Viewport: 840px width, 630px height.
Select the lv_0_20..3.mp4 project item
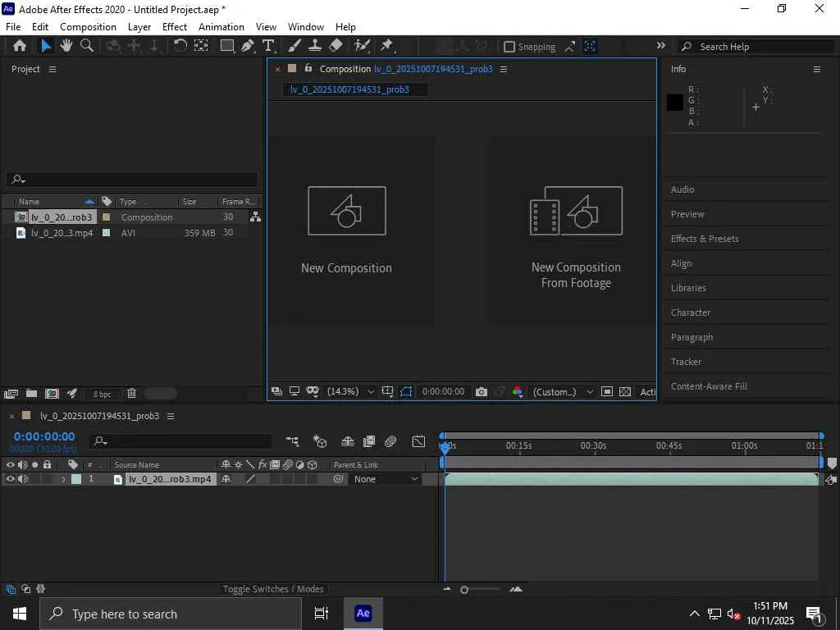(x=62, y=233)
